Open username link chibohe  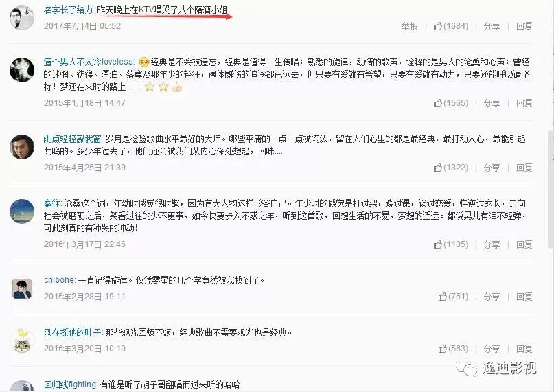pos(60,280)
